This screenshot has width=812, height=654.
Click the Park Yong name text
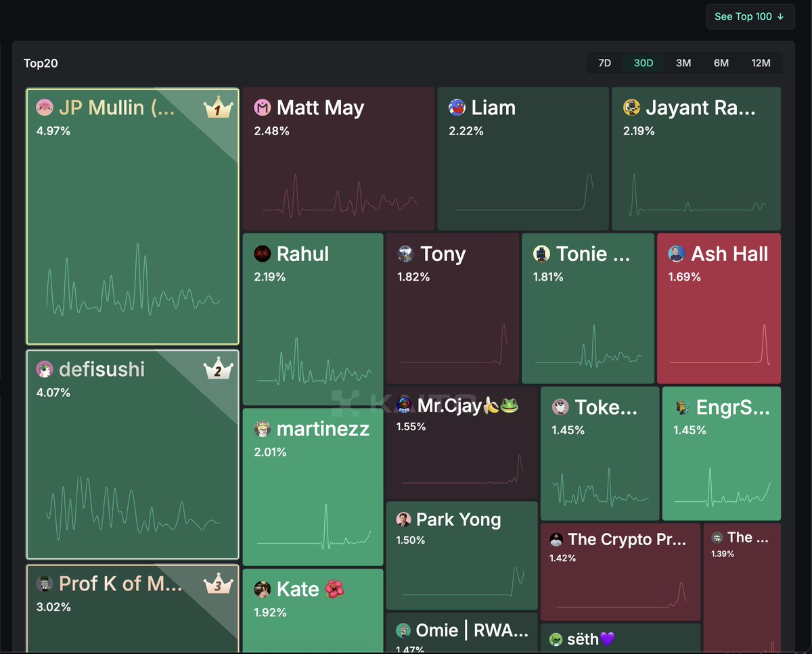coord(459,519)
